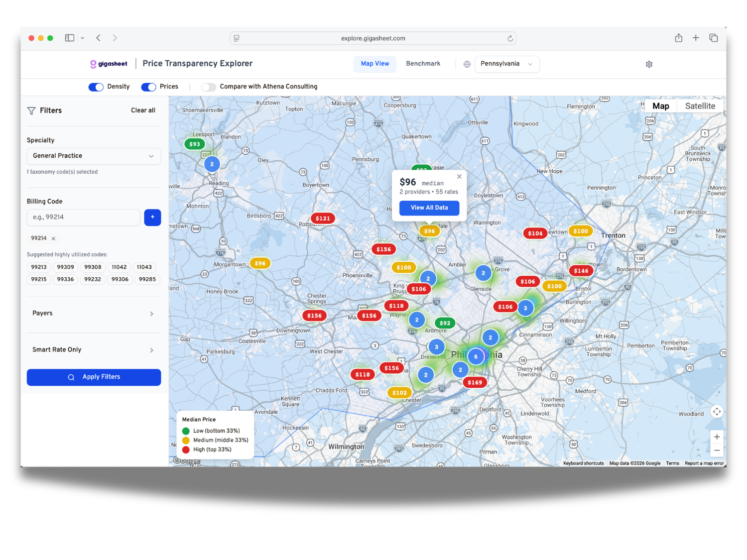The image size is (747, 560).
Task: Select suggested code 99213
Action: [x=39, y=267]
